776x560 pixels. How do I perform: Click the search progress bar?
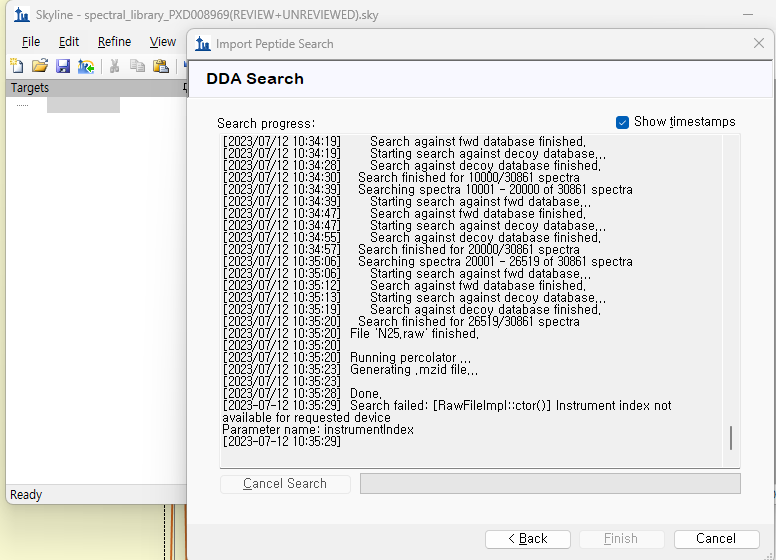click(x=549, y=484)
